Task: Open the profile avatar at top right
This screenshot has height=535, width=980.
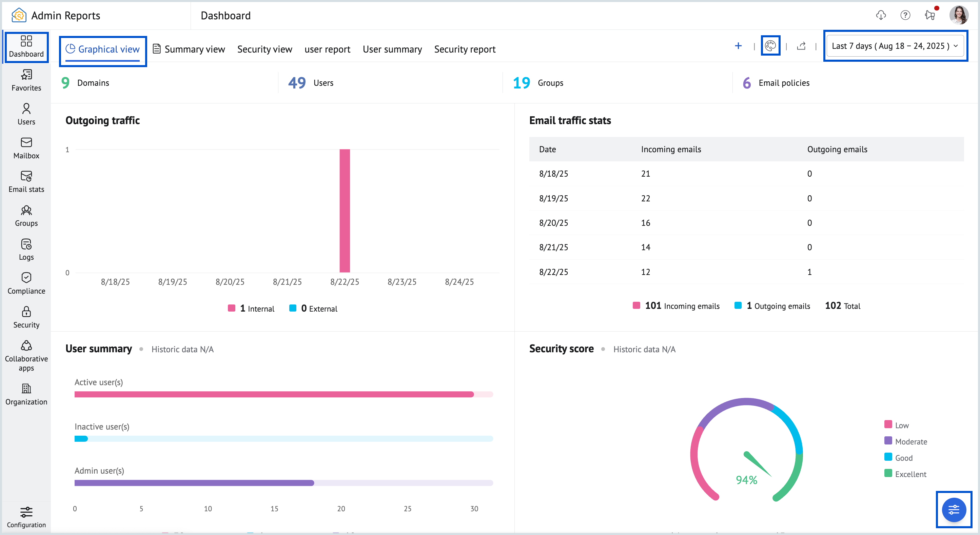Action: tap(959, 15)
